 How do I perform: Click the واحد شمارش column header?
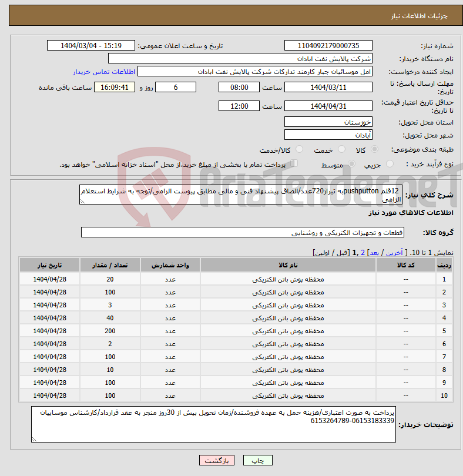click(170, 265)
